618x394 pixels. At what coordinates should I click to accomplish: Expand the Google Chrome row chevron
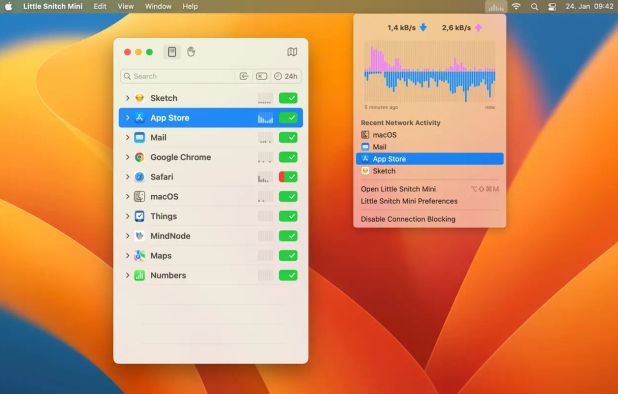pos(127,157)
